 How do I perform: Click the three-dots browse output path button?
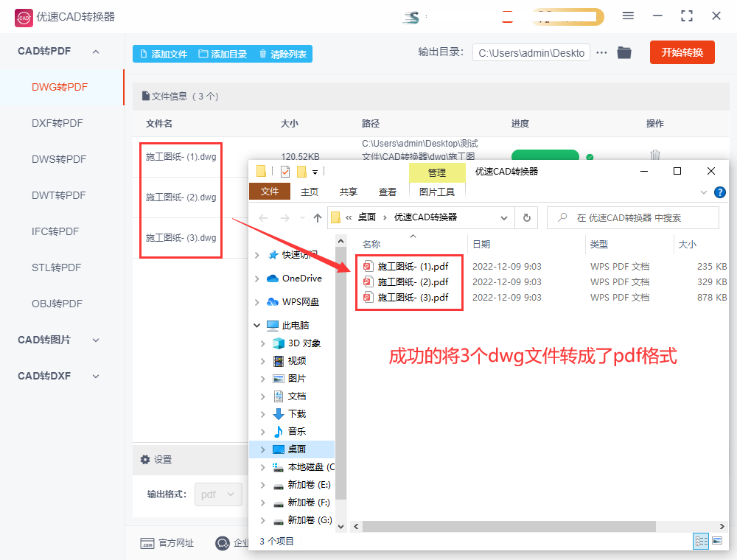point(601,52)
